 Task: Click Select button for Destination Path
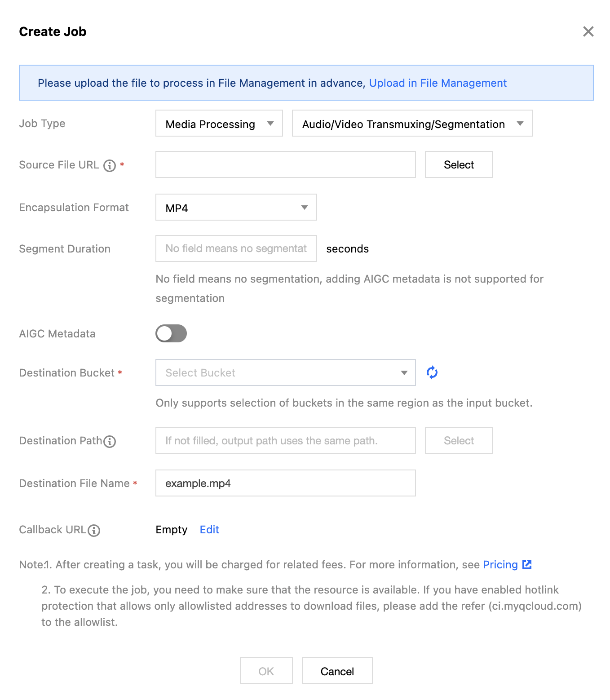[458, 441]
